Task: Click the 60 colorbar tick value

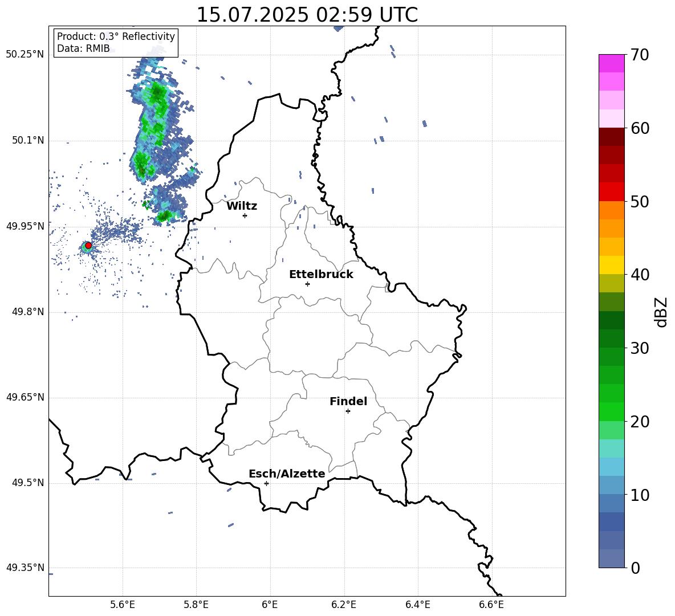Action: point(640,128)
